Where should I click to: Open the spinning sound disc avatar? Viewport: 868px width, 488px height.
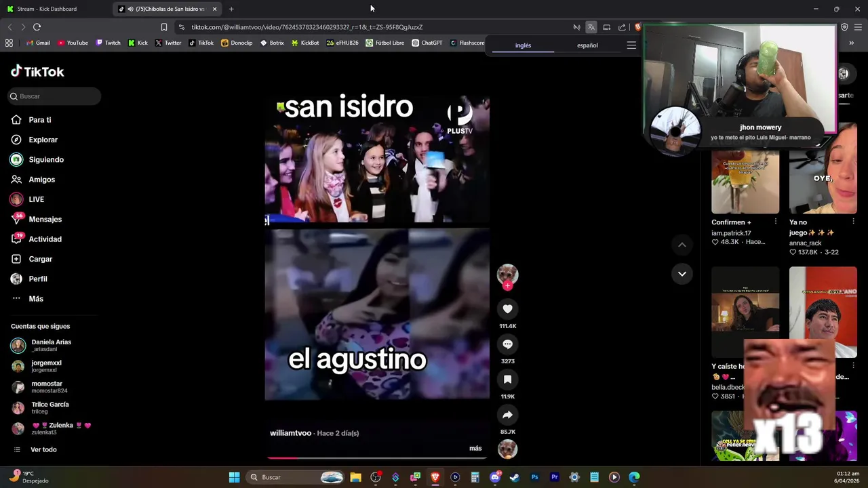tap(507, 449)
